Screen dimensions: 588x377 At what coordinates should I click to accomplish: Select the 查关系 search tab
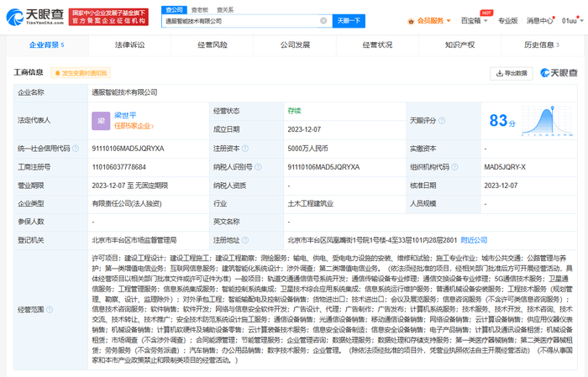(x=225, y=10)
